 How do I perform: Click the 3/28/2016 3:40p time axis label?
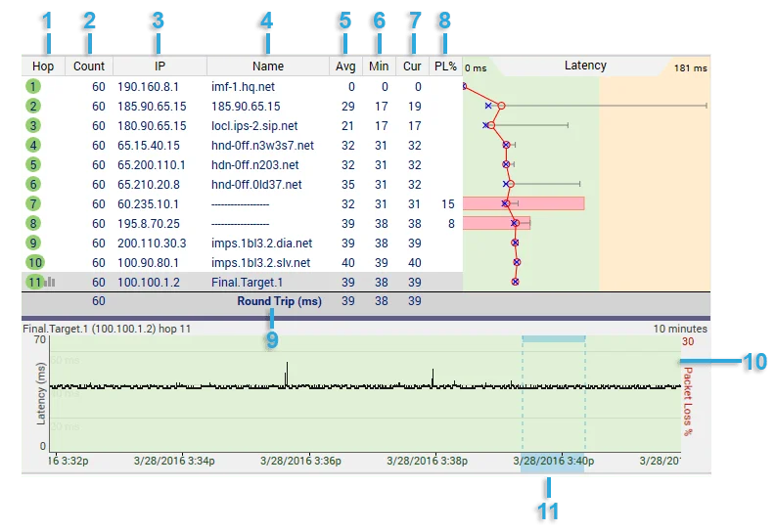[554, 461]
